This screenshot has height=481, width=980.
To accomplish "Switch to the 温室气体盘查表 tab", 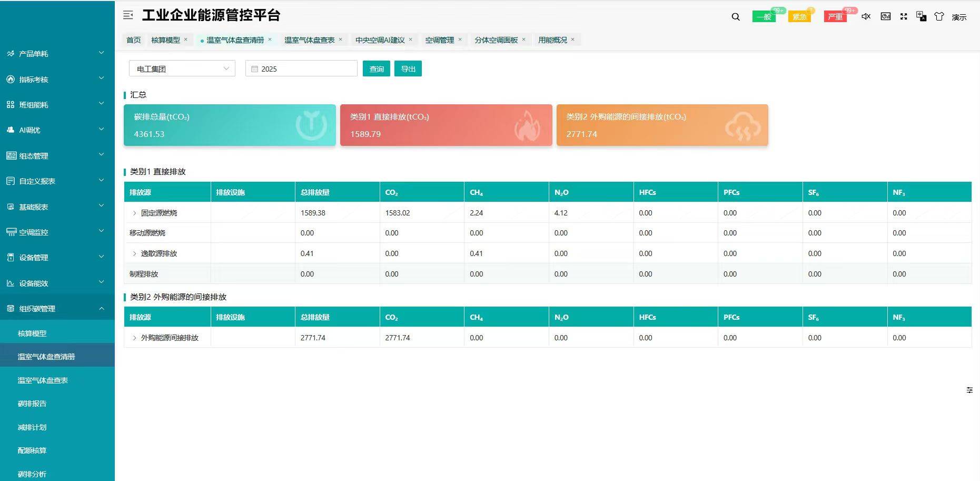I will tap(310, 39).
